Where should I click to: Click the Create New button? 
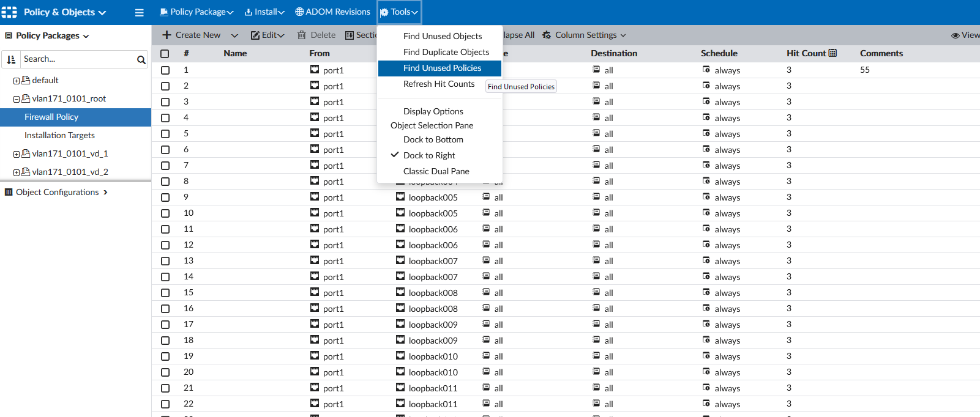coord(191,35)
